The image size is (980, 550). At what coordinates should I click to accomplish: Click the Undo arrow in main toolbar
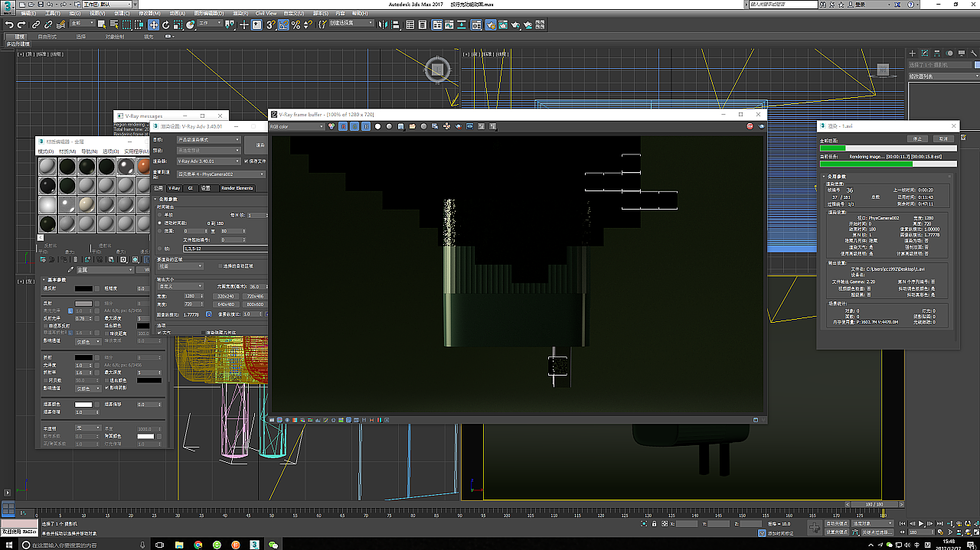coord(8,24)
